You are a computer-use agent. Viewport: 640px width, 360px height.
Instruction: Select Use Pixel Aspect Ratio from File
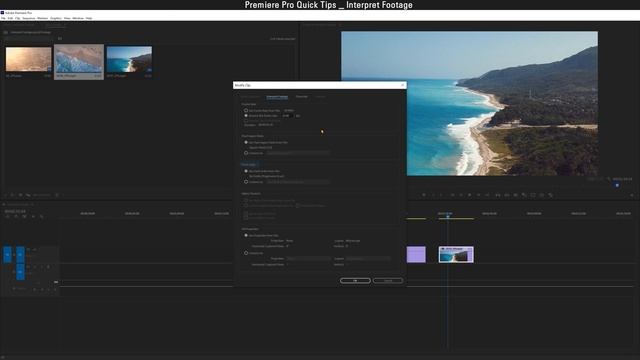click(246, 142)
